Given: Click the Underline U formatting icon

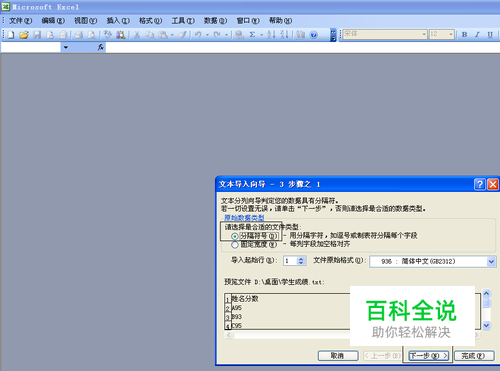Looking at the screenshot, I should [490, 34].
